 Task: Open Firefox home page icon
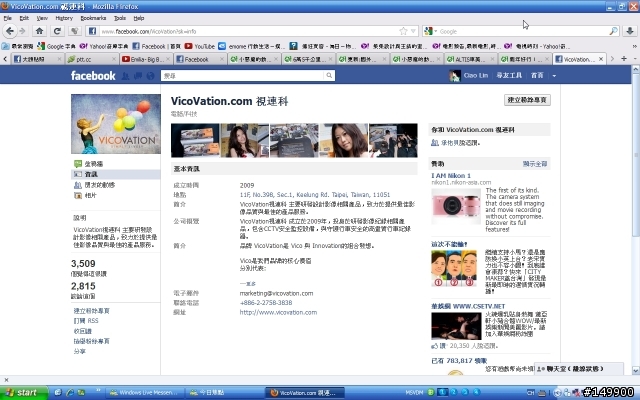click(x=40, y=31)
